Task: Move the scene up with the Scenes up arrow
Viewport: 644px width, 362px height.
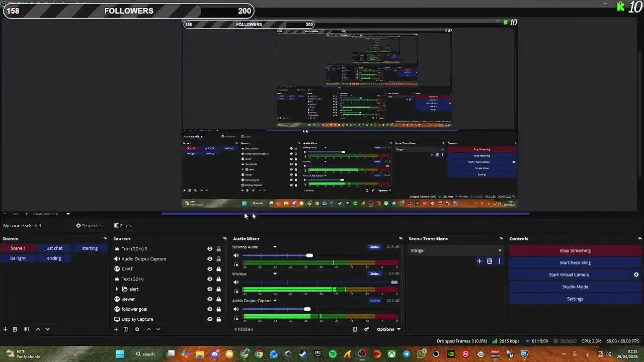Action: point(38,329)
